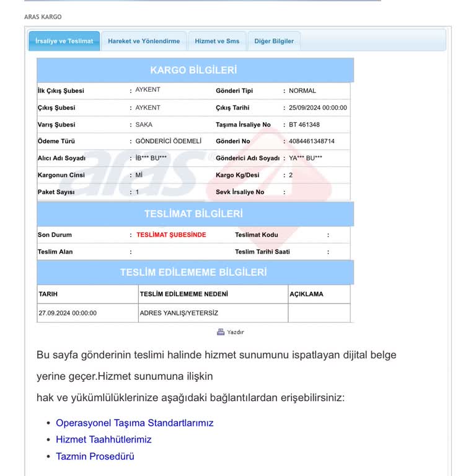
Task: Click the Ödeme Türü value GÖNDERİCİ ÖDEMELİ
Action: (x=169, y=141)
